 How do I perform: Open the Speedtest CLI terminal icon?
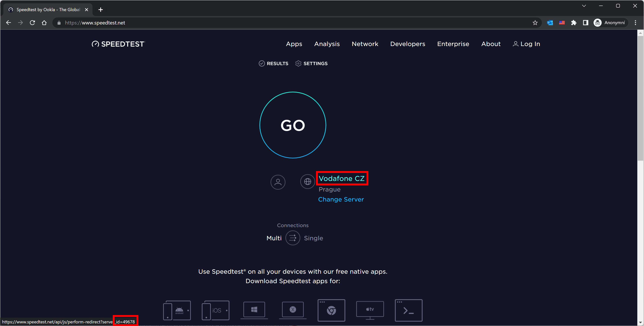click(409, 310)
